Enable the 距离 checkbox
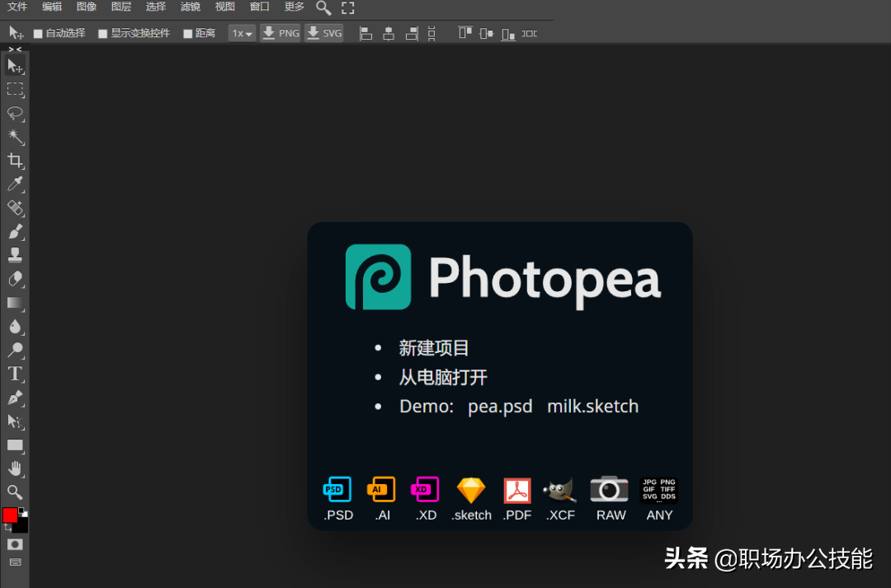891x588 pixels. pos(187,34)
